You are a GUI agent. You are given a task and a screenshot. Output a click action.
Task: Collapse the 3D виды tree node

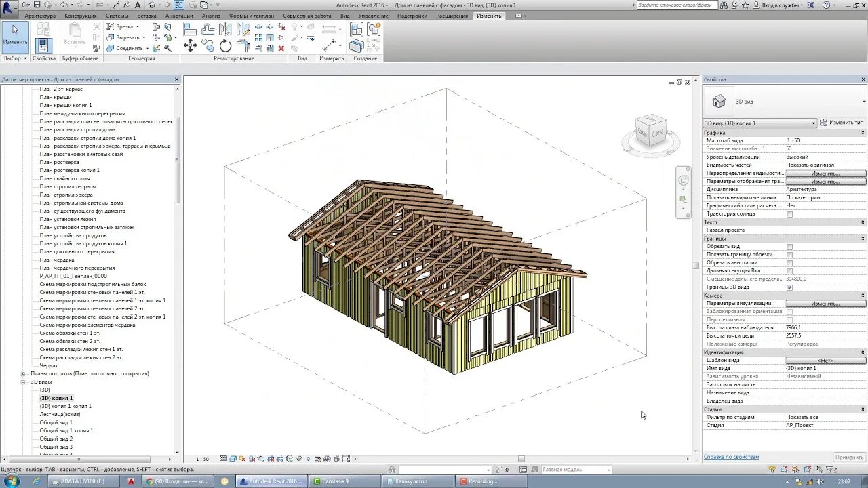click(x=23, y=382)
